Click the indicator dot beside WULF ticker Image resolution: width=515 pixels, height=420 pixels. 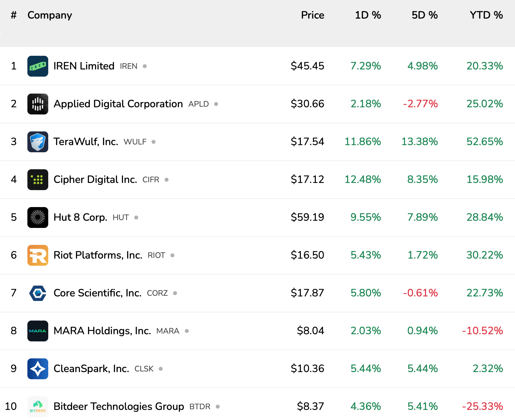[x=153, y=142]
